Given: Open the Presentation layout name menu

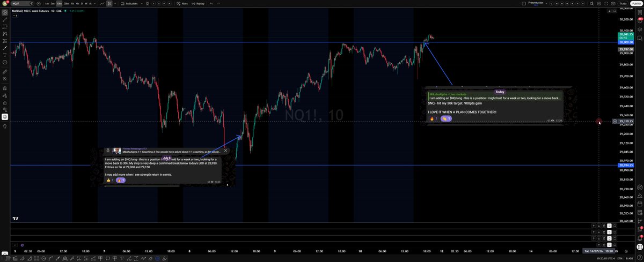Looking at the screenshot, I should [x=536, y=3].
